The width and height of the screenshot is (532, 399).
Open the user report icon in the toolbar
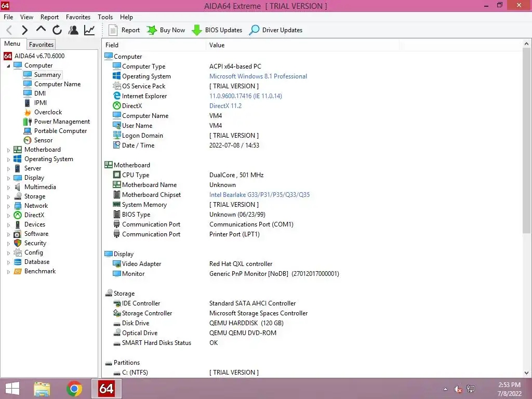point(73,30)
